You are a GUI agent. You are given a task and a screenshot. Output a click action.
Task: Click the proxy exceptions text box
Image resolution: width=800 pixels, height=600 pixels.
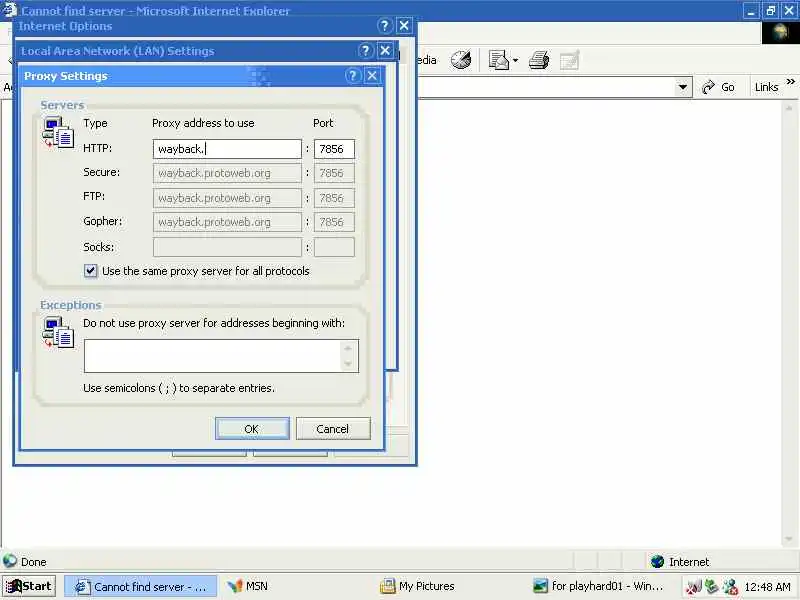pos(221,356)
